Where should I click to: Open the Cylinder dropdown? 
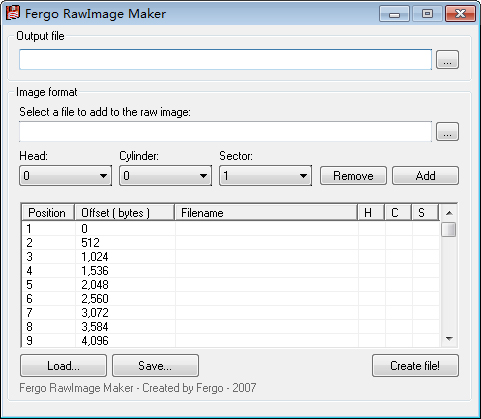click(165, 175)
